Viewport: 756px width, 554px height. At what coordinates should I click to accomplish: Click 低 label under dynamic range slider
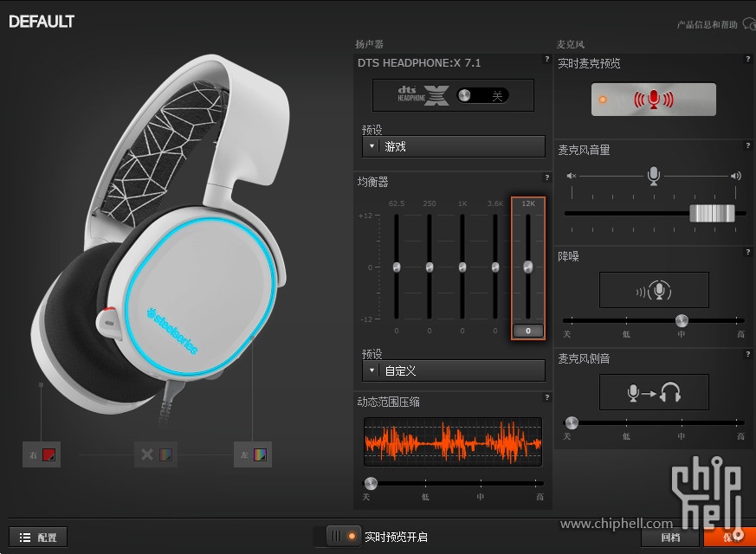425,497
